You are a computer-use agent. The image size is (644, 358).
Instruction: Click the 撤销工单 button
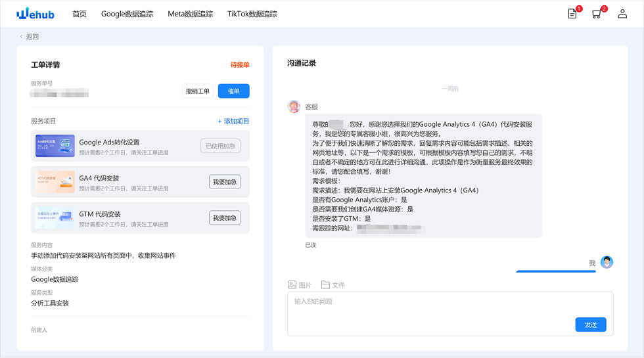[x=198, y=91]
